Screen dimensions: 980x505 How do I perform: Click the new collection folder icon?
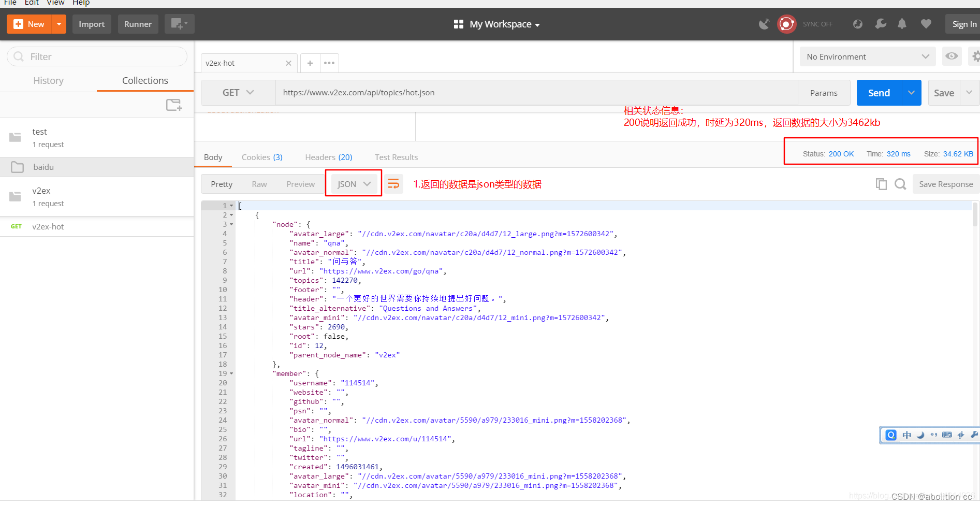[174, 105]
